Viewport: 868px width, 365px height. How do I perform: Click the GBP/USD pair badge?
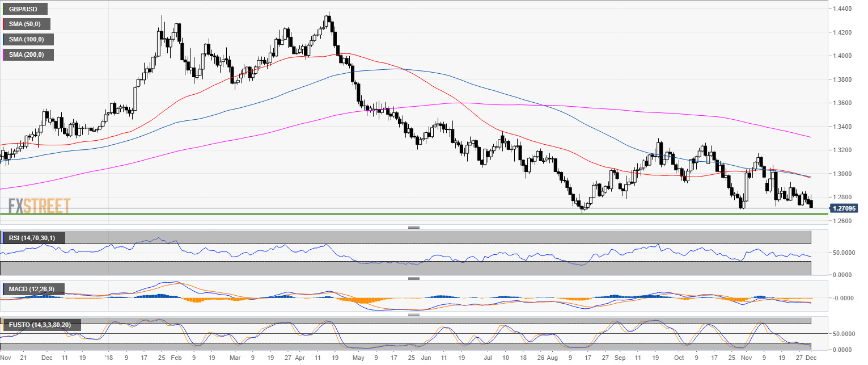[x=24, y=9]
